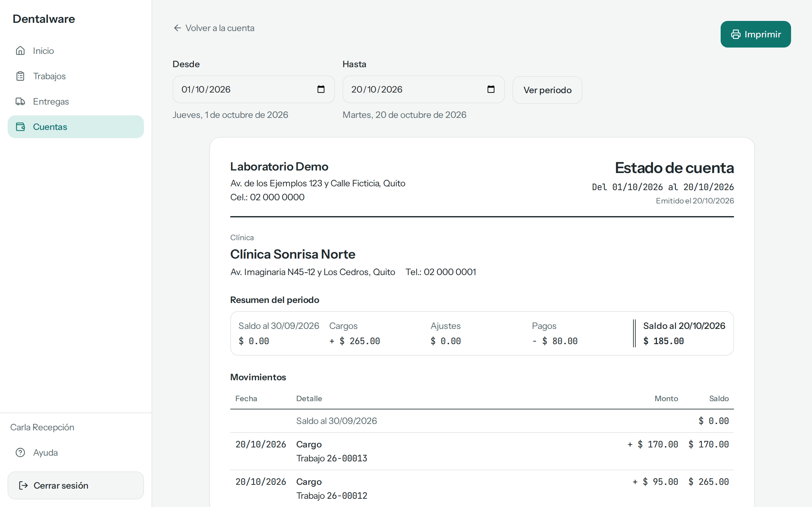Click the Entregas truck icon
812x507 pixels.
pyautogui.click(x=21, y=101)
